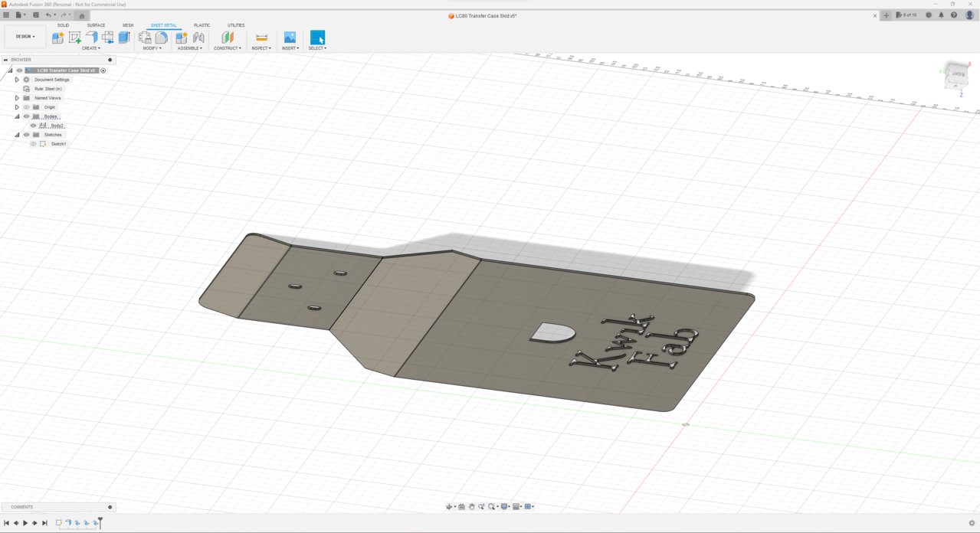Select the Extrude tool icon

click(124, 38)
